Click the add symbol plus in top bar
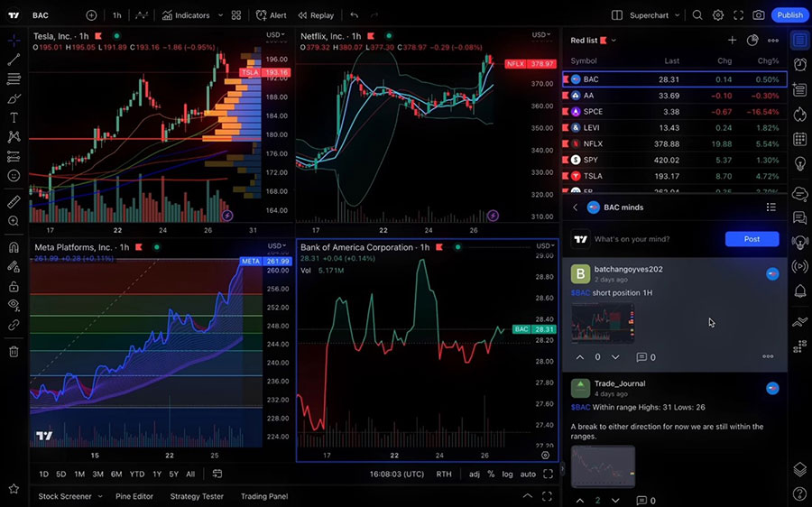This screenshot has height=507, width=812. coord(91,15)
